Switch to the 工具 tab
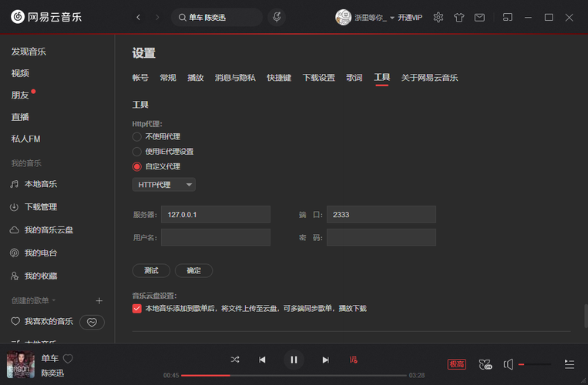The image size is (588, 385). click(381, 78)
